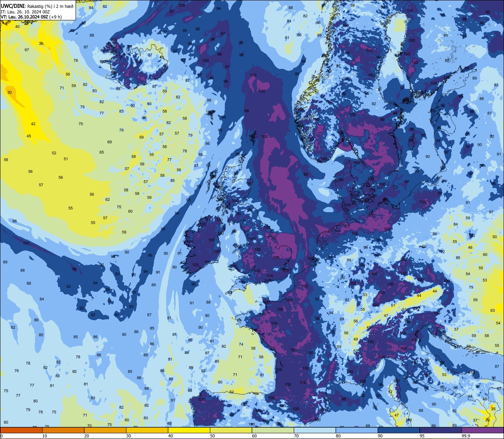This screenshot has width=504, height=439.
Task: Pick the 20–30 amber legend segment
Action: click(105, 430)
